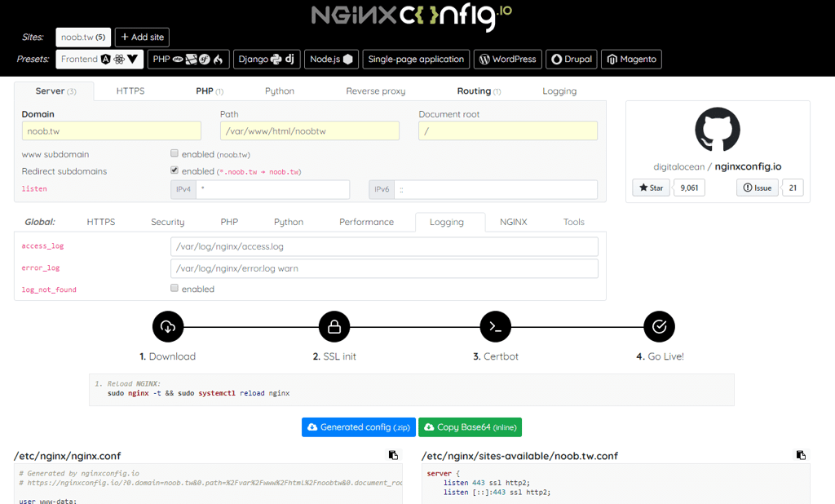Click step 3 Certbot on progress bar
This screenshot has width=835, height=504.
coord(495,326)
